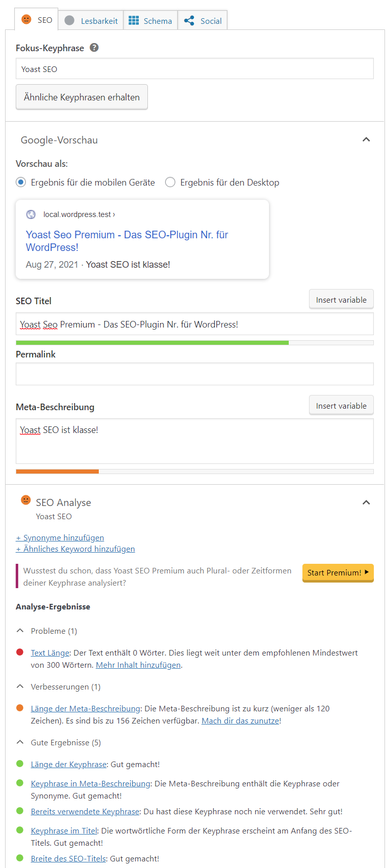This screenshot has height=868, width=386.
Task: Click the green bullet beside Länge der Keyphrase
Action: point(20,764)
